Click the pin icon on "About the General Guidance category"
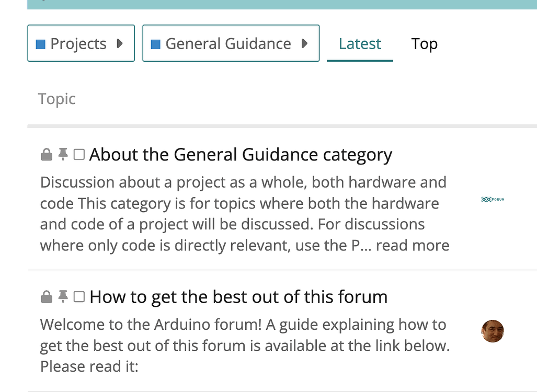The height and width of the screenshot is (392, 537). click(x=63, y=154)
